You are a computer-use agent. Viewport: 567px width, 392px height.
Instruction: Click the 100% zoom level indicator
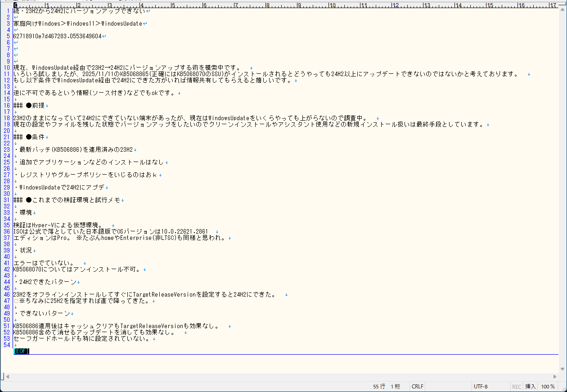pyautogui.click(x=549, y=386)
